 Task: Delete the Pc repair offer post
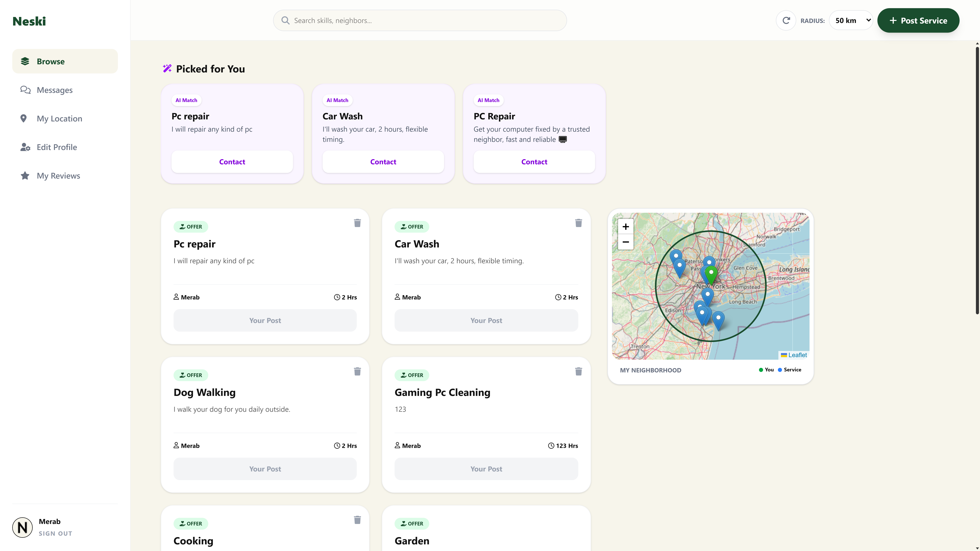(357, 223)
